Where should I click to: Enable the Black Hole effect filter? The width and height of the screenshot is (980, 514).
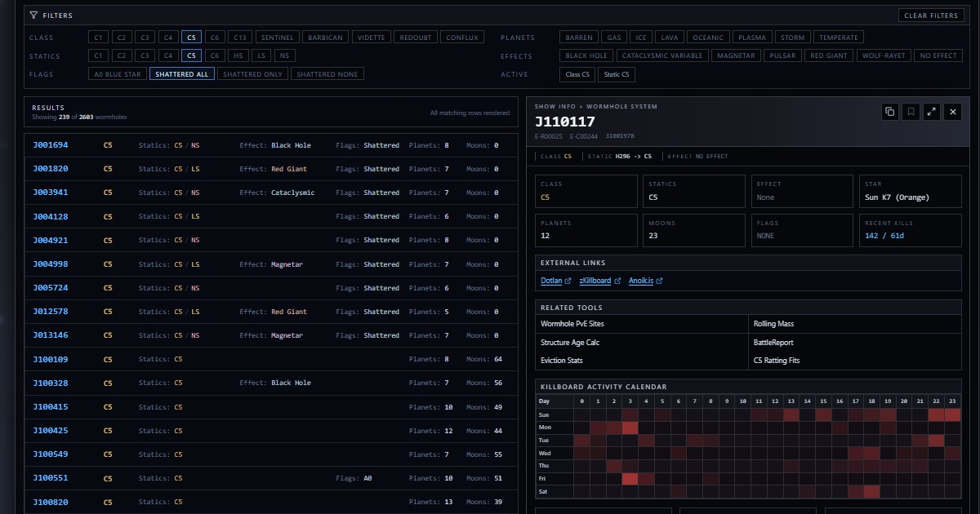point(586,55)
